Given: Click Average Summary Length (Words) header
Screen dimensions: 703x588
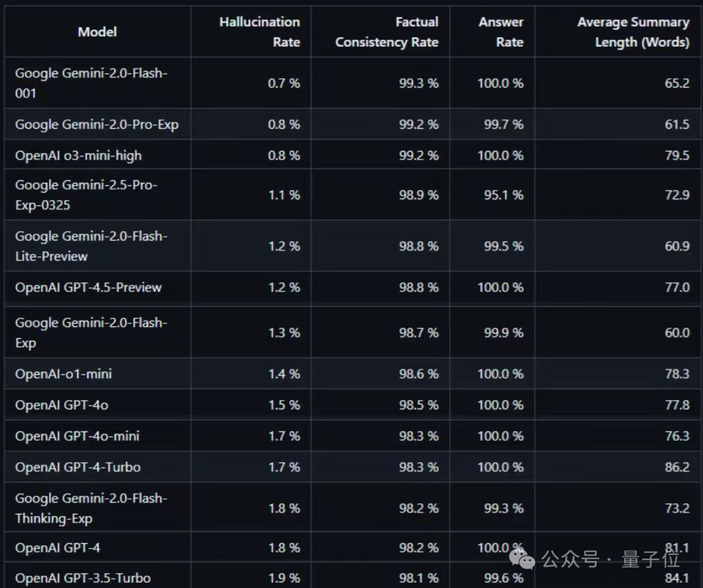Looking at the screenshot, I should click(x=633, y=32).
